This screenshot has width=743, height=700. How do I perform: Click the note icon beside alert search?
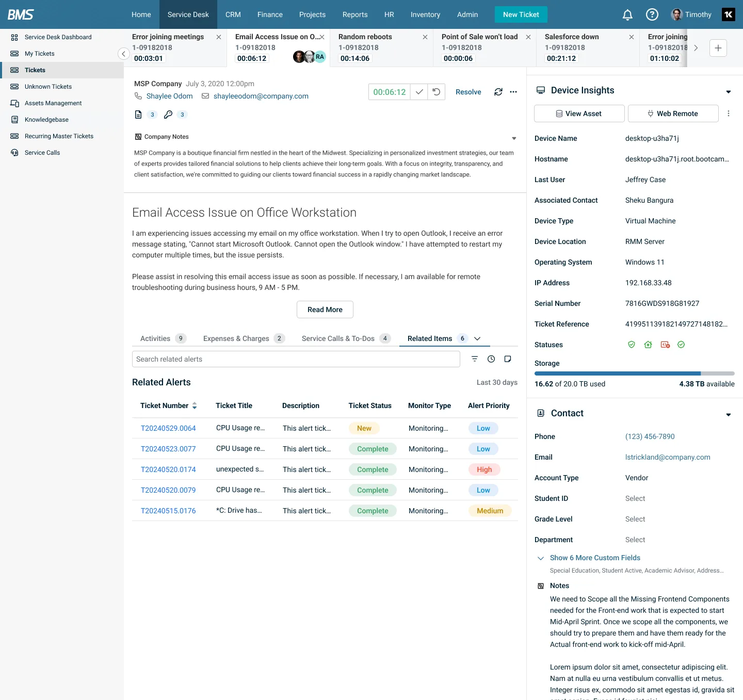coord(508,359)
